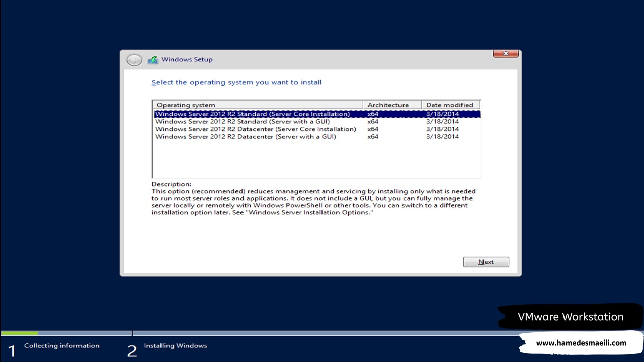Select Windows Server 2012 R2 Standard Server Core

(x=317, y=114)
